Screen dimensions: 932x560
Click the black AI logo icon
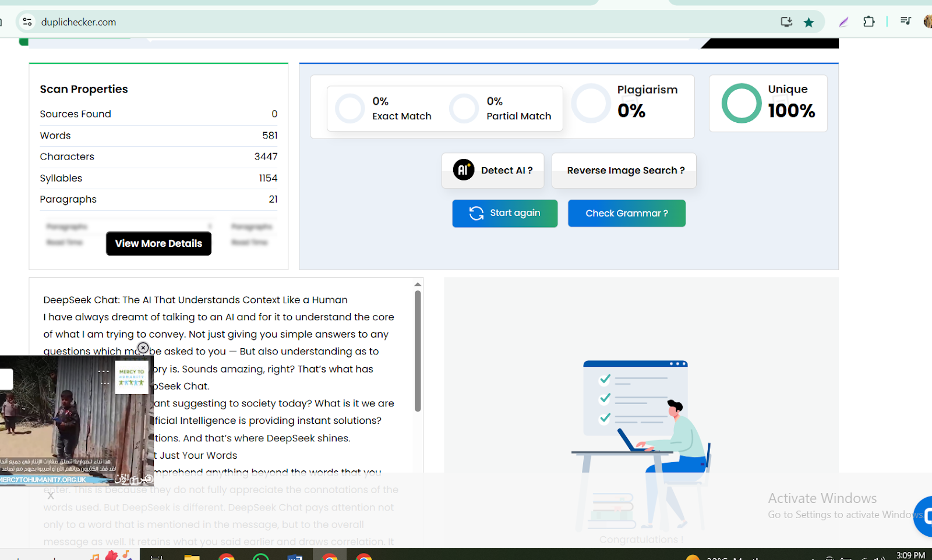point(464,170)
